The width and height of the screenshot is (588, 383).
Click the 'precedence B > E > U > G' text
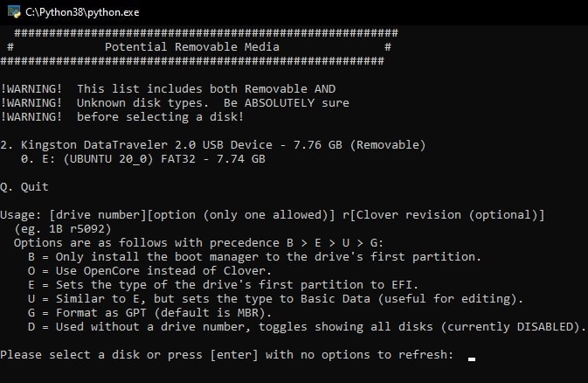[296, 243]
